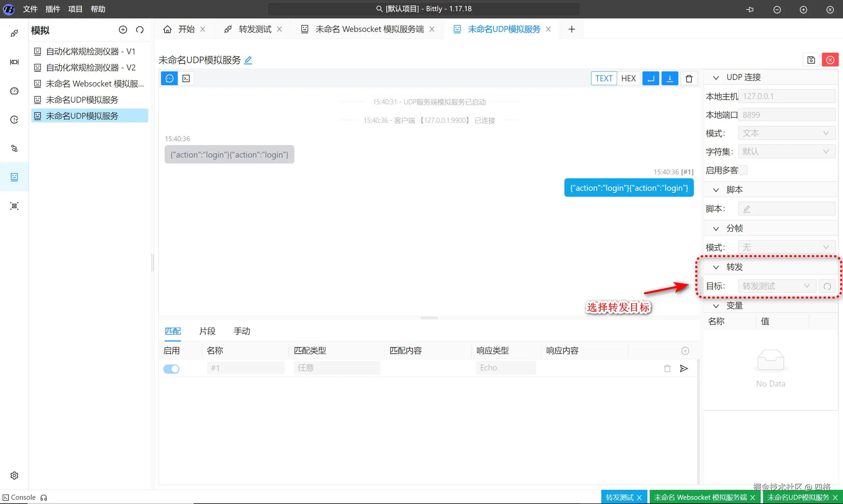Switch to terminal log view icon
Image resolution: width=843 pixels, height=504 pixels.
tap(186, 78)
